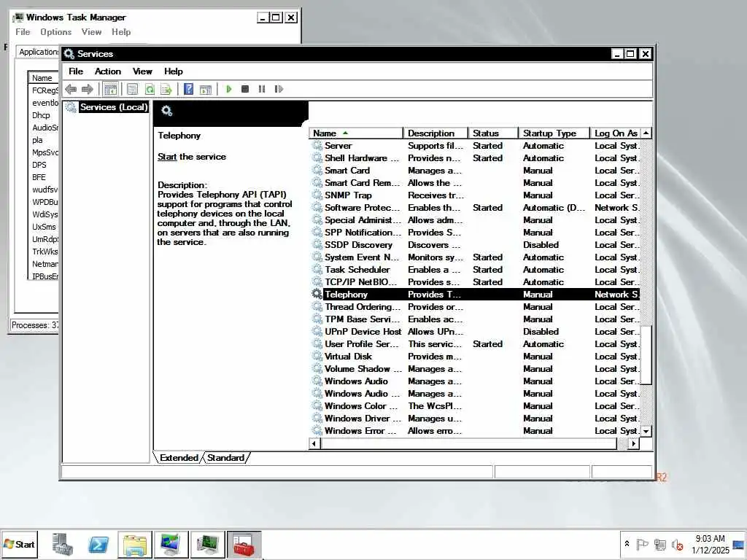Image resolution: width=747 pixels, height=560 pixels.
Task: Click the vertical scrollbar down arrow
Action: 646,431
